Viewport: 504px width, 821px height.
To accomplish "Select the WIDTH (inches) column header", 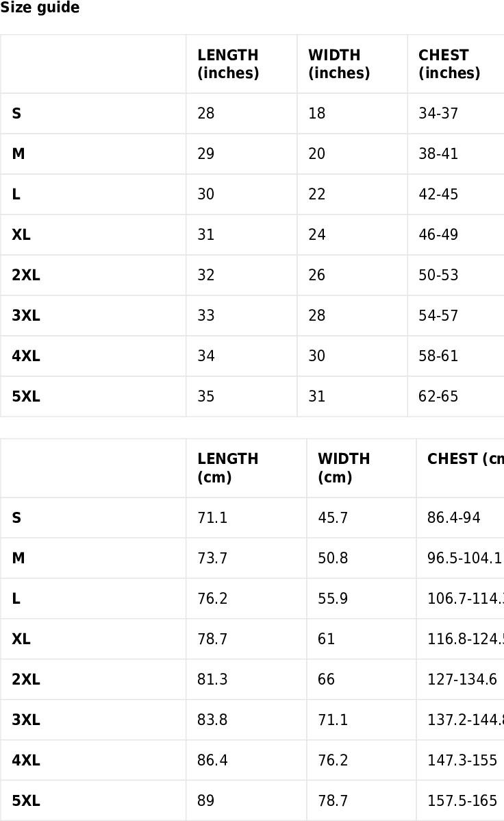I will (339, 64).
